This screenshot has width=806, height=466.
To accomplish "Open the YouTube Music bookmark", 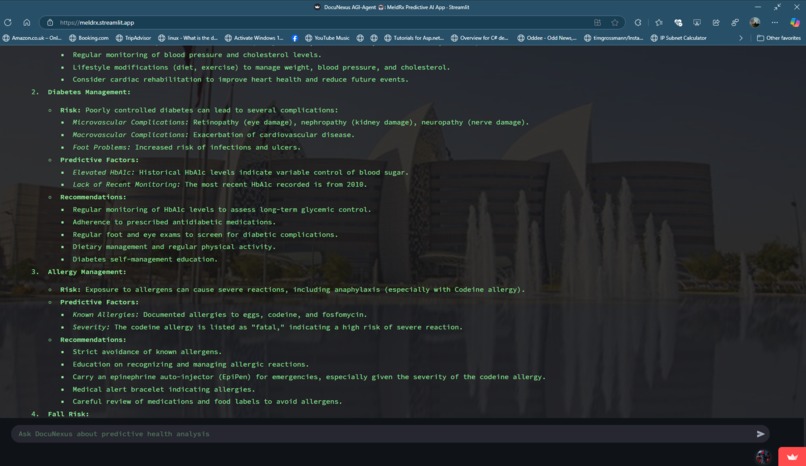I will click(x=327, y=38).
